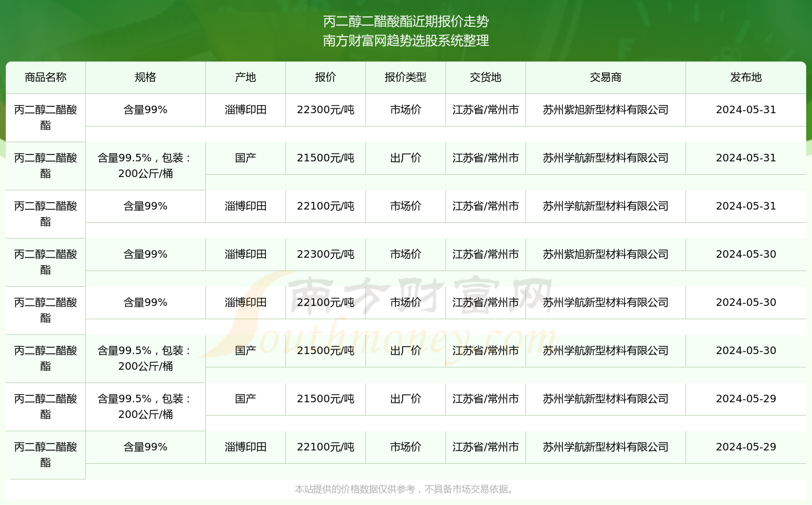Click 国产 origin in the 2024-05-30 row
This screenshot has height=505, width=812.
point(246,351)
